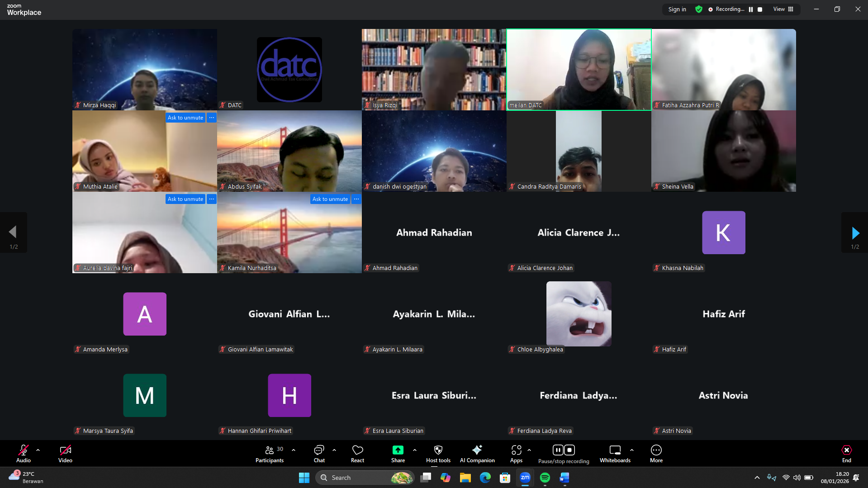Expand the Share options chevron

[x=415, y=450]
